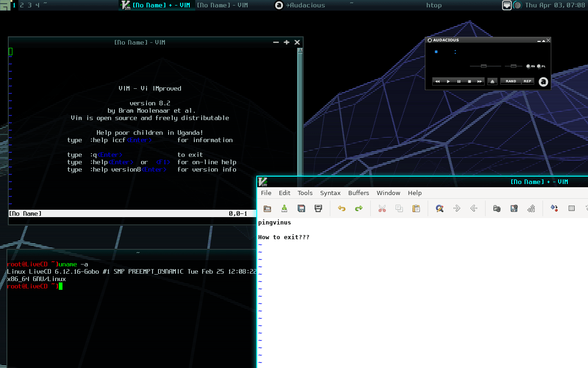
Task: Click the Next track button in Audacious
Action: tap(480, 81)
